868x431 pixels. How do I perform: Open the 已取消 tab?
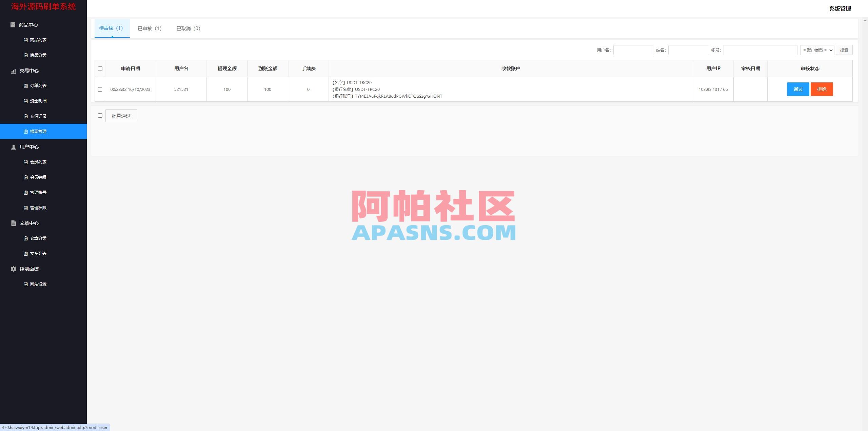coord(188,28)
